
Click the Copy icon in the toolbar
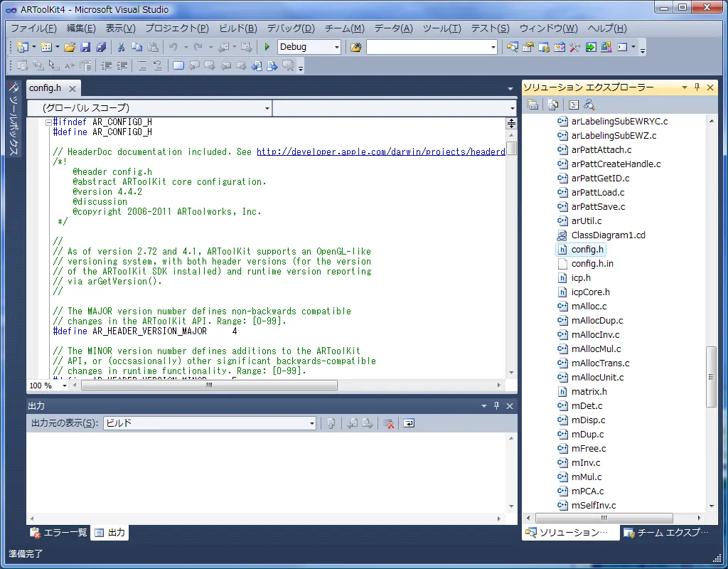pyautogui.click(x=136, y=47)
